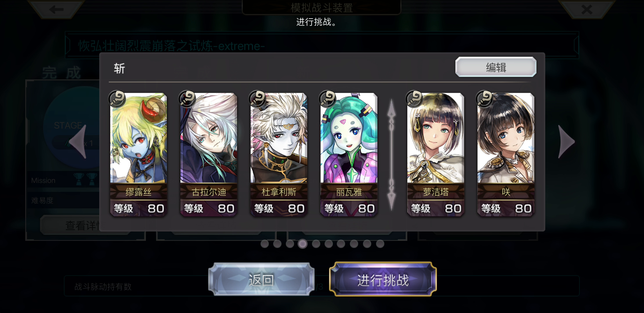Click 进行挑战 to start the challenge

[383, 280]
